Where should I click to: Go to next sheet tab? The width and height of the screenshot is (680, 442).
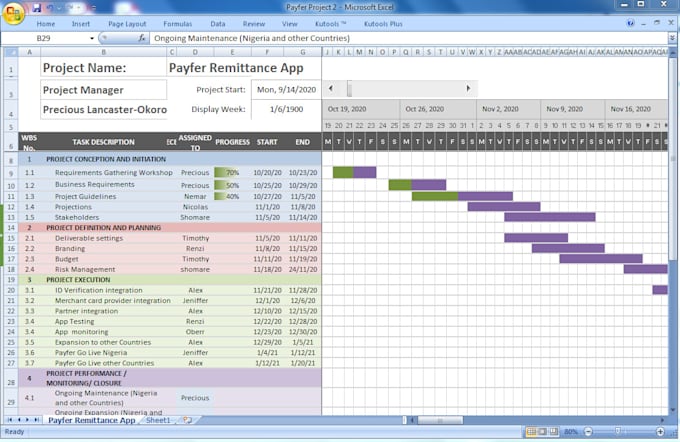[27, 420]
